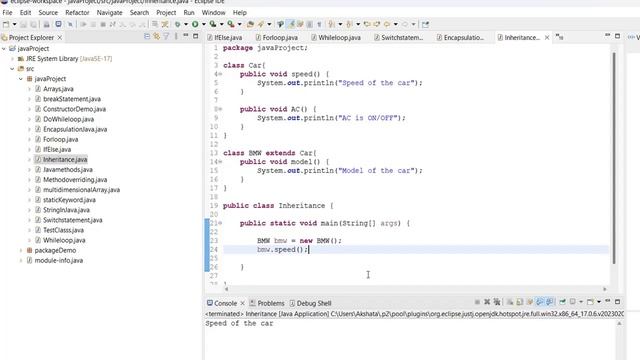Open the Open Console dropdown arrow

click(x=599, y=302)
